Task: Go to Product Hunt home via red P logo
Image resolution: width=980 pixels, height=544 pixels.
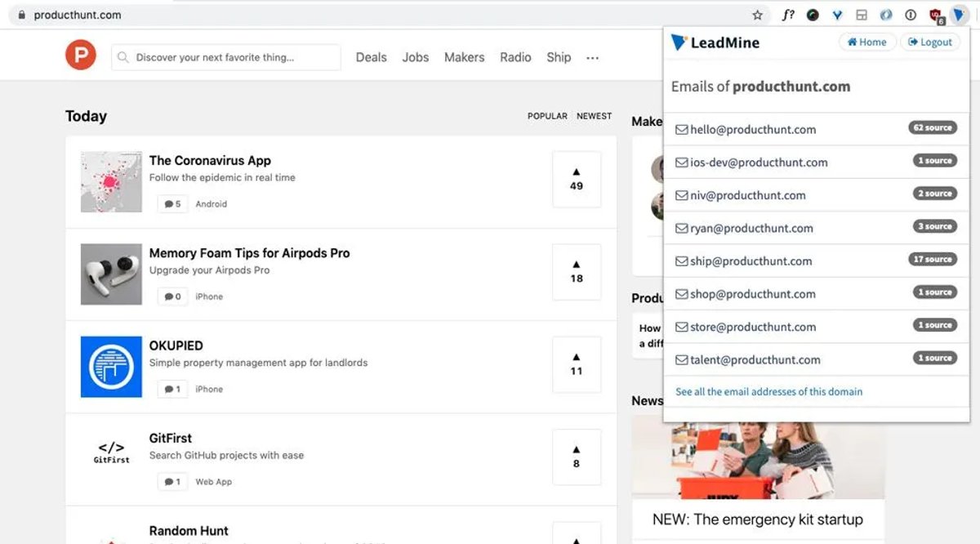Action: (81, 56)
